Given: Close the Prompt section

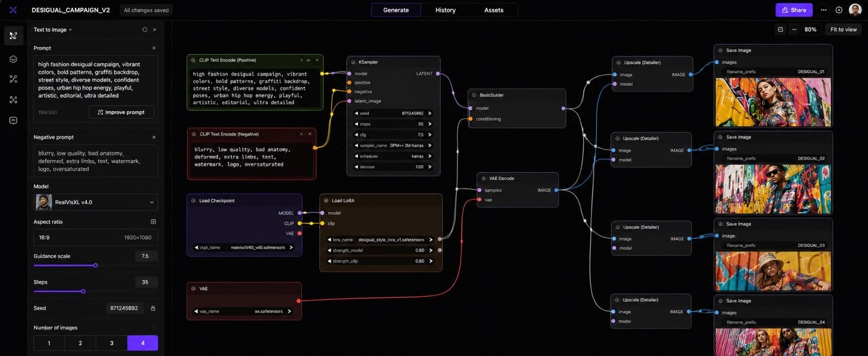Looking at the screenshot, I should pos(154,48).
